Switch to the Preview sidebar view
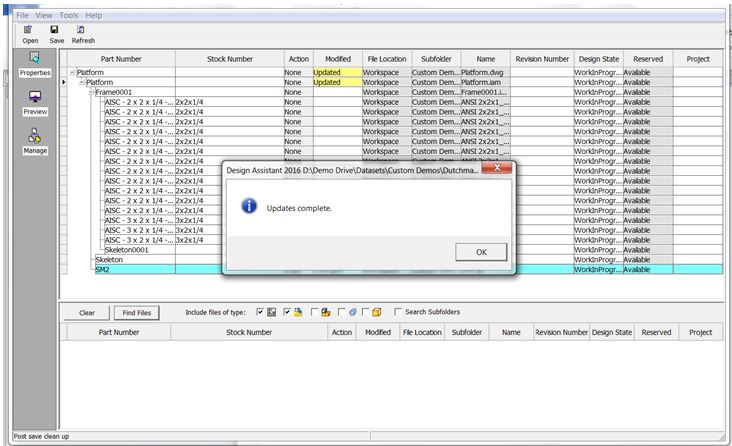 (x=35, y=103)
